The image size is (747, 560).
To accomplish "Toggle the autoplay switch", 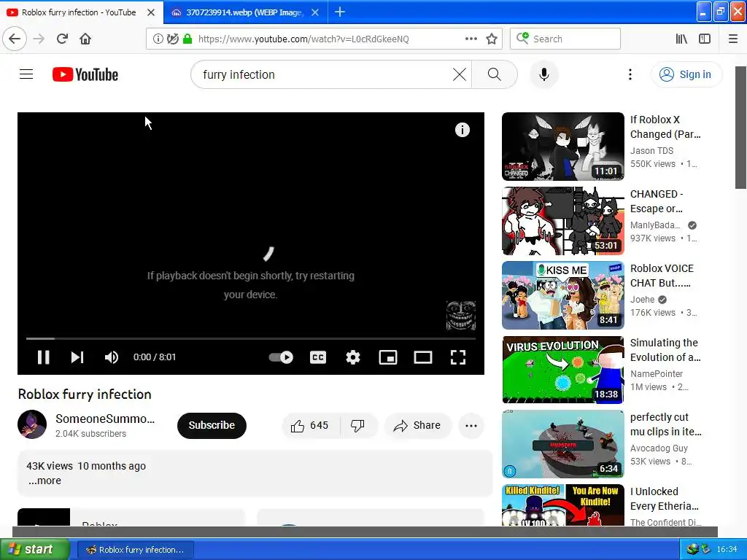I will pyautogui.click(x=281, y=357).
